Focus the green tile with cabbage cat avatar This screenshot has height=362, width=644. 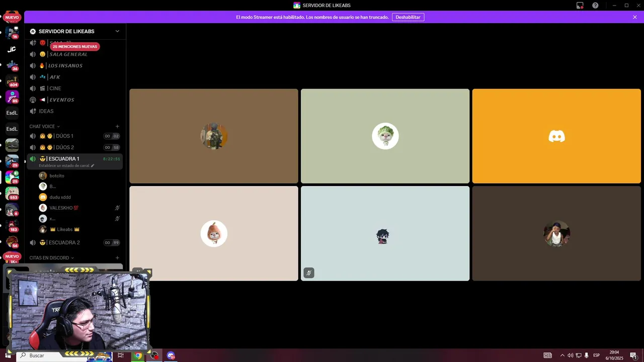coord(385,136)
